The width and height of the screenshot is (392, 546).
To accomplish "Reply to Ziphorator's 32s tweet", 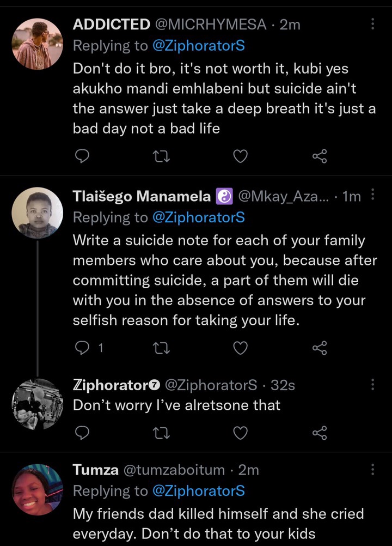I will [x=82, y=433].
